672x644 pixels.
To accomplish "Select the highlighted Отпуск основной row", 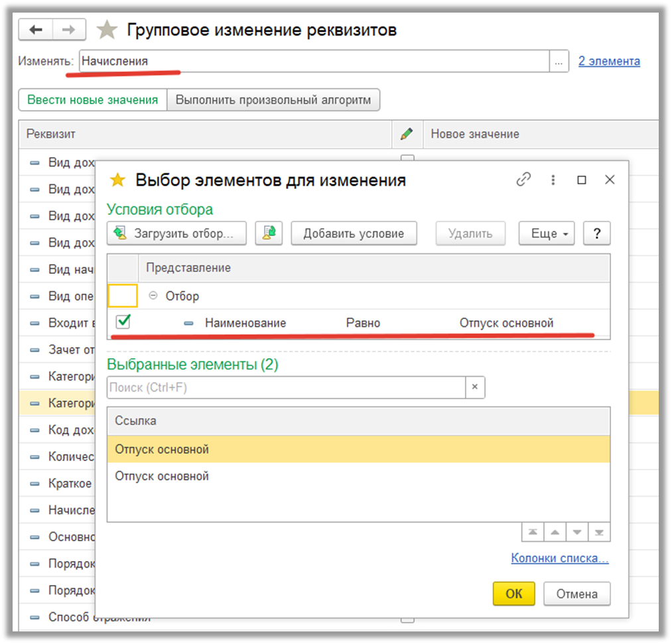I will tap(358, 449).
